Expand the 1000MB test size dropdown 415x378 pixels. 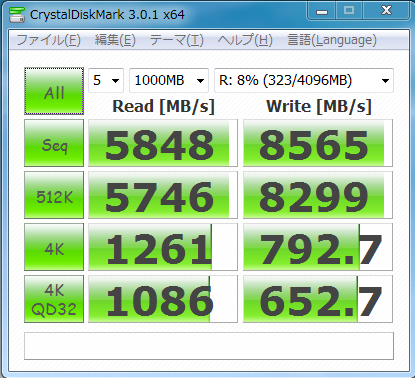click(169, 80)
